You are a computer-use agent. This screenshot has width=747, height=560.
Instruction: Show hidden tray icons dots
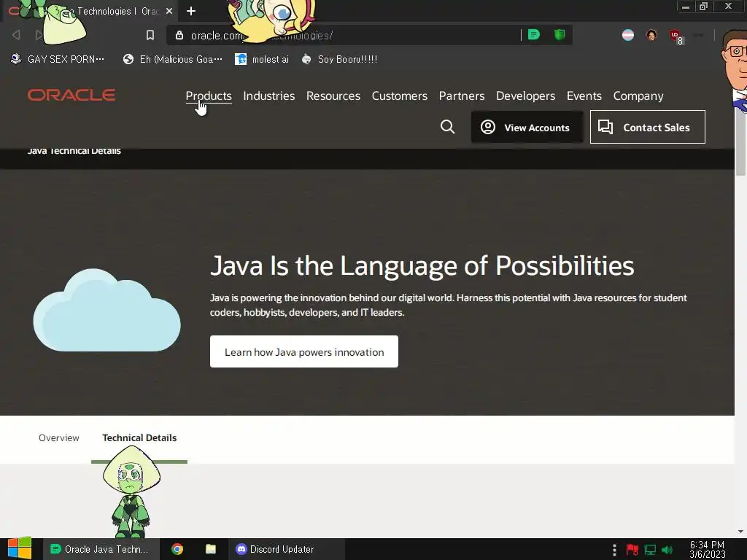pyautogui.click(x=614, y=550)
